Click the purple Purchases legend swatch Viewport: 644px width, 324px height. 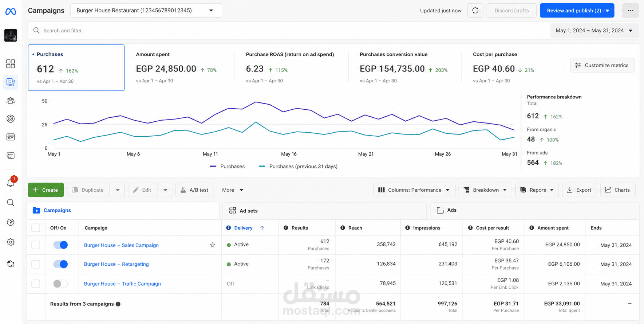pyautogui.click(x=213, y=167)
